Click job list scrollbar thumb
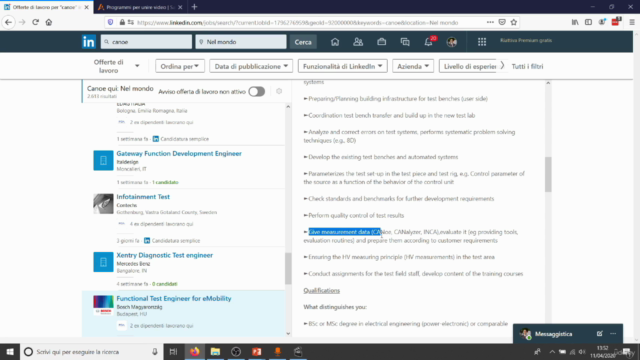The height and width of the screenshot is (360, 640). (288, 268)
